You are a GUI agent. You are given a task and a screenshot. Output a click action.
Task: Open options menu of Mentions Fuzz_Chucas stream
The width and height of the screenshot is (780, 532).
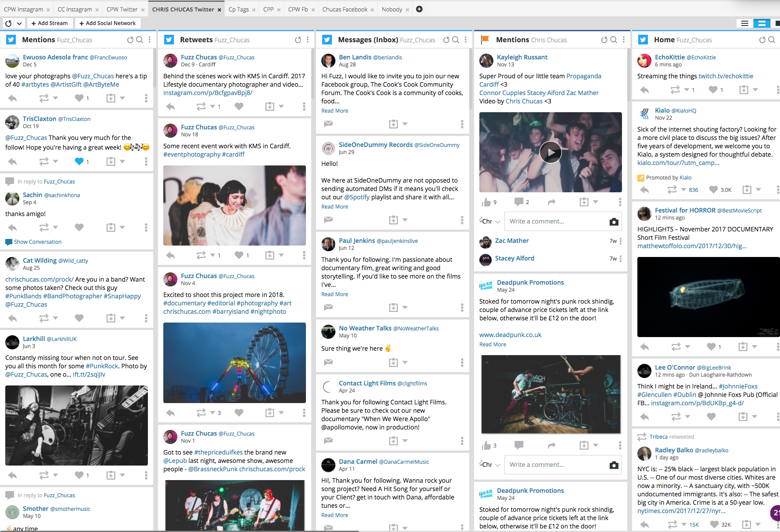pos(150,40)
